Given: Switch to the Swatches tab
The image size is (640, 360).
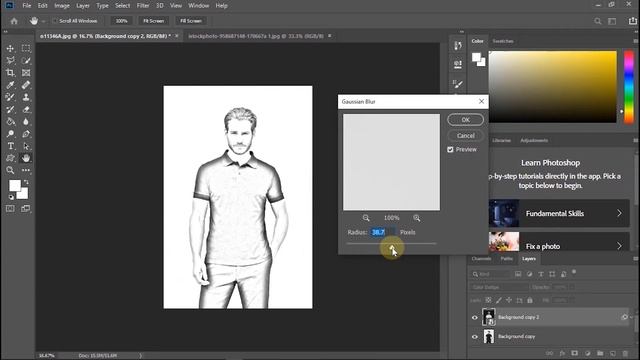Looking at the screenshot, I should point(503,41).
